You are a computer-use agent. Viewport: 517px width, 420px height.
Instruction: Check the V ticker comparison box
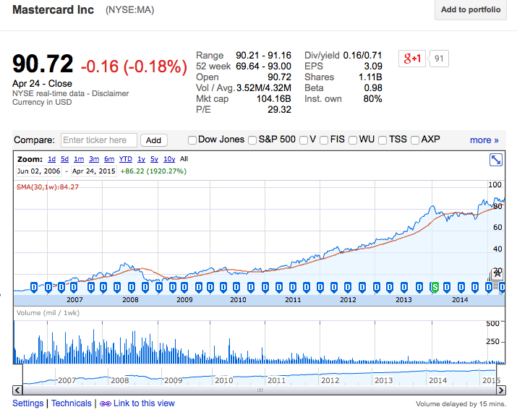point(304,140)
